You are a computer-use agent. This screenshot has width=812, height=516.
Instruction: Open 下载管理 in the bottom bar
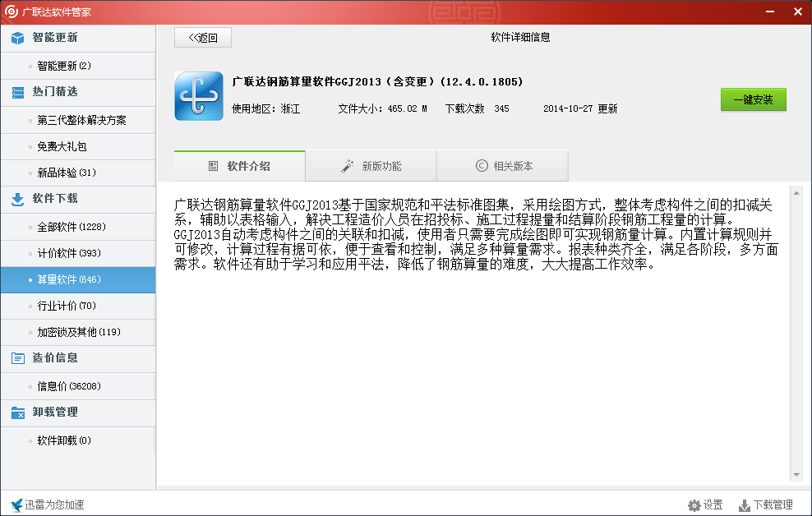click(766, 505)
